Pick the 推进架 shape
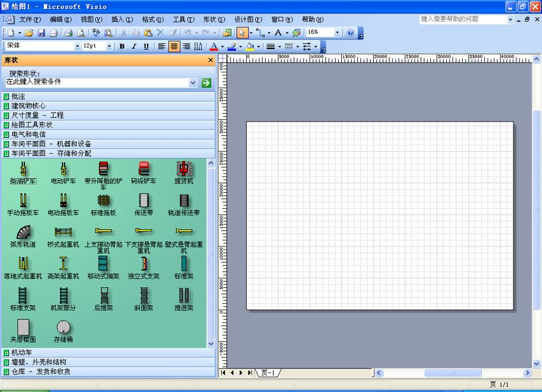Viewport: 542px width, 392px height. click(184, 300)
